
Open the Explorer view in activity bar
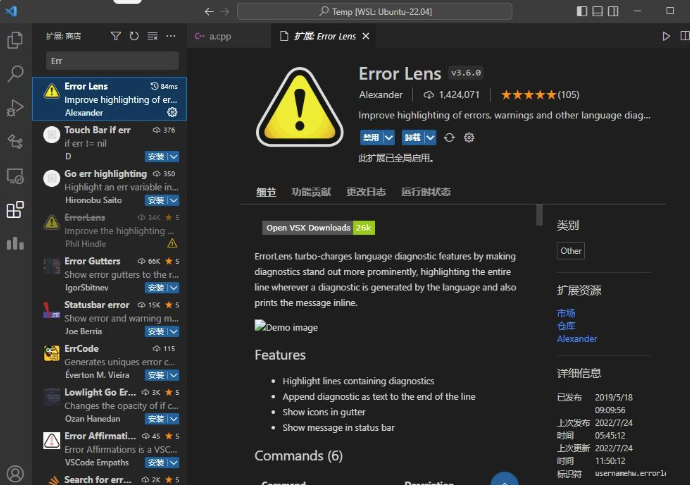click(x=15, y=40)
